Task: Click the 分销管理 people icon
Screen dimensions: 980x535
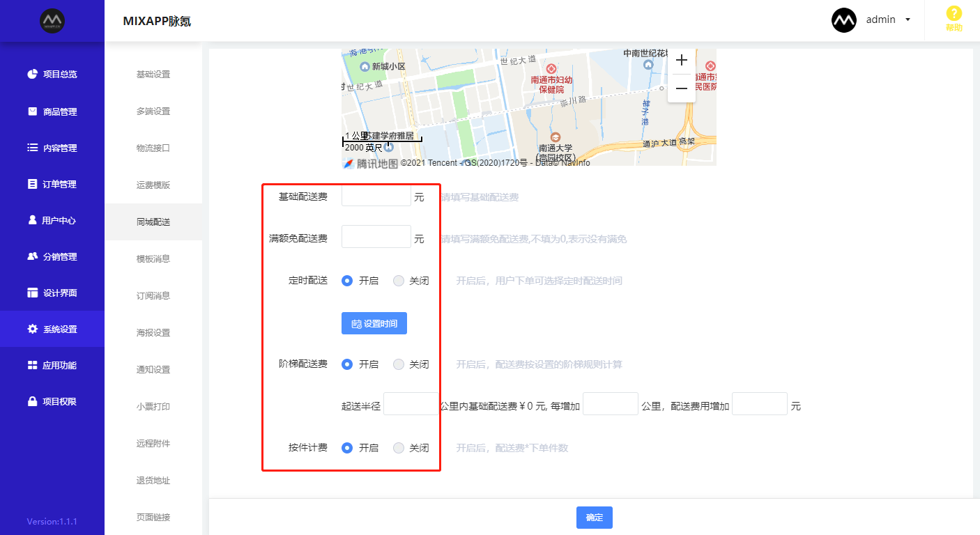Action: click(32, 256)
